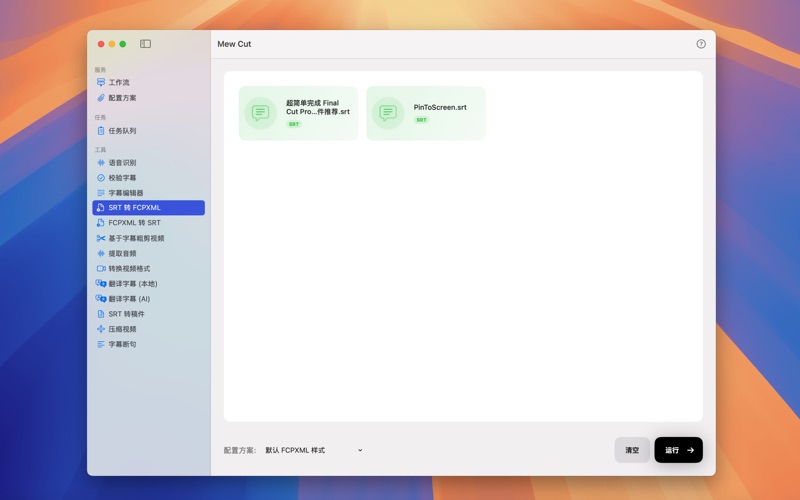800x500 pixels.
Task: Open 字幕编辑器 subtitle editor
Action: [125, 193]
